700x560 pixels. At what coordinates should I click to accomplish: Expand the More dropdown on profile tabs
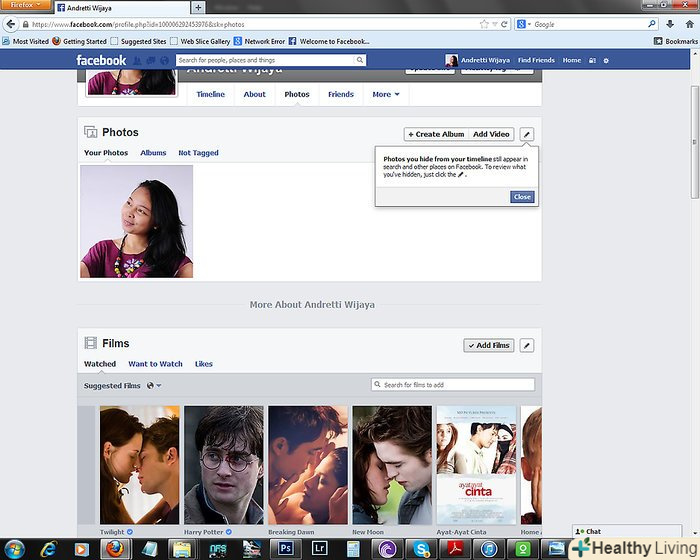pyautogui.click(x=386, y=94)
